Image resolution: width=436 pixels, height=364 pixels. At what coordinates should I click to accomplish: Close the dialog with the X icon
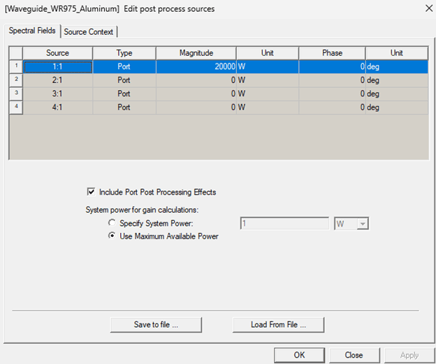click(x=429, y=8)
